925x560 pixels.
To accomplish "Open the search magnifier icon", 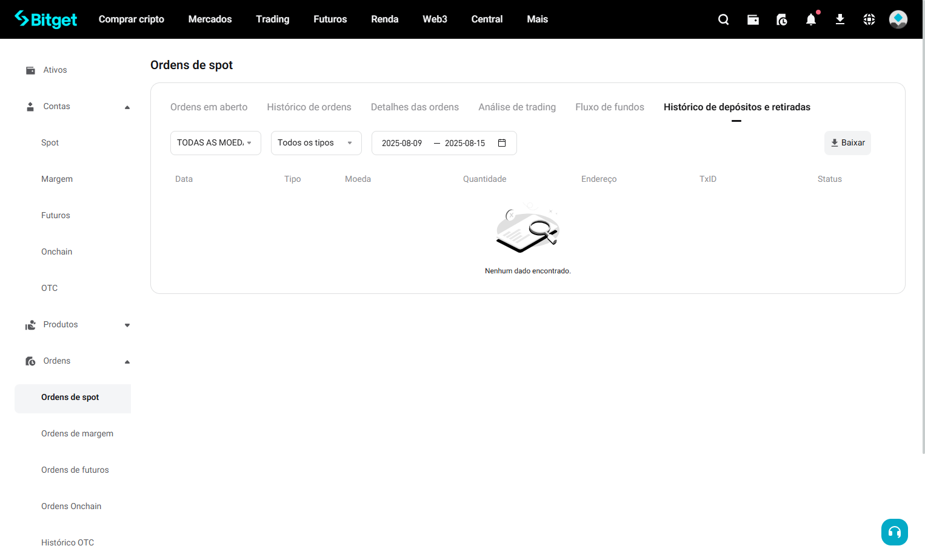I will click(724, 19).
